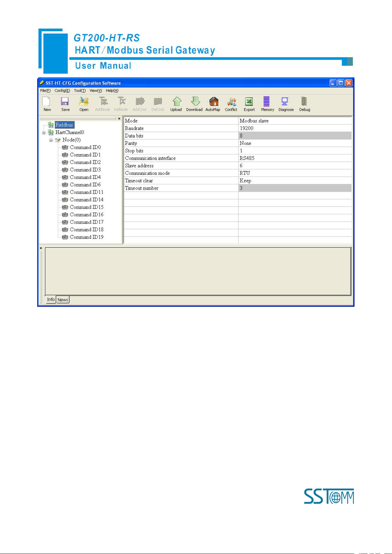
Task: Open the Help menu
Action: (112, 91)
